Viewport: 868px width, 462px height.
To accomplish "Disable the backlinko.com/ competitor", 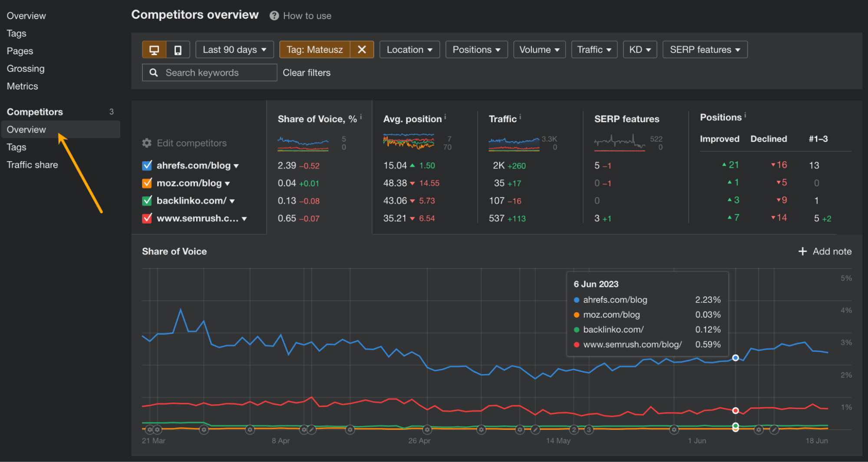I will [x=147, y=200].
